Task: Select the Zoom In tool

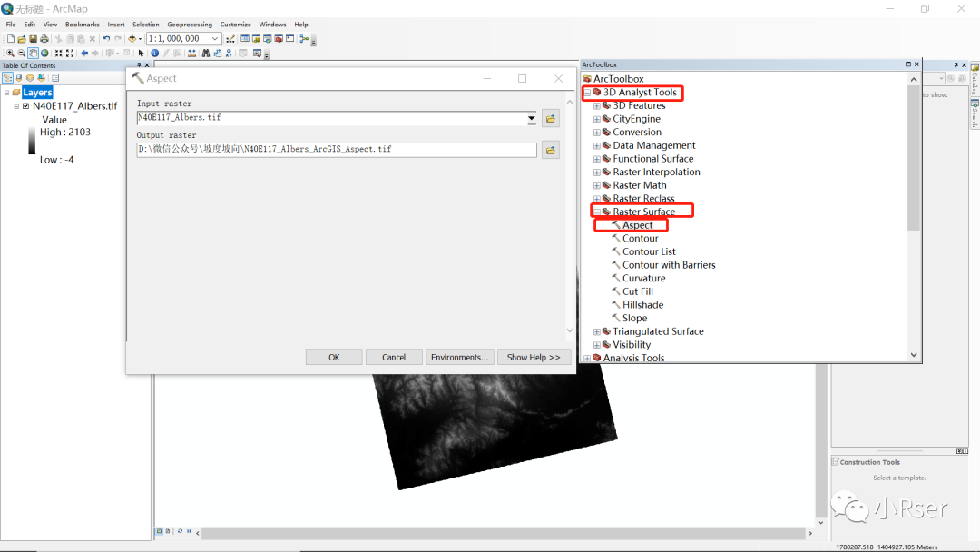Action: [x=10, y=54]
